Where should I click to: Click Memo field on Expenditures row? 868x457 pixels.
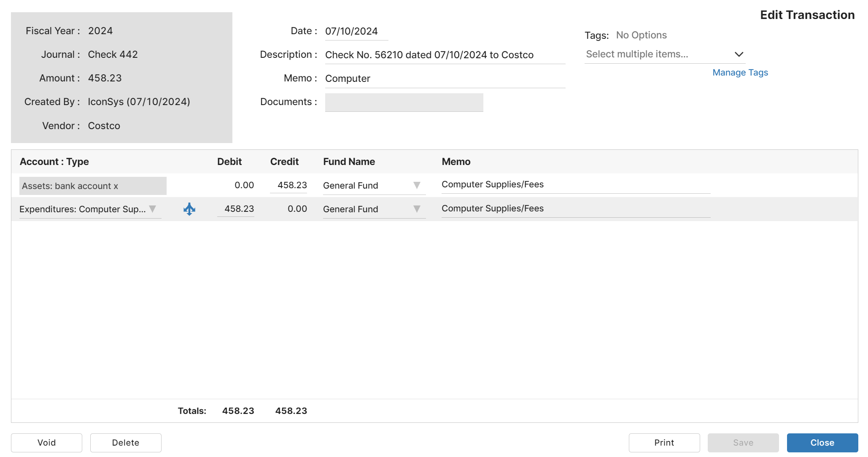(576, 209)
